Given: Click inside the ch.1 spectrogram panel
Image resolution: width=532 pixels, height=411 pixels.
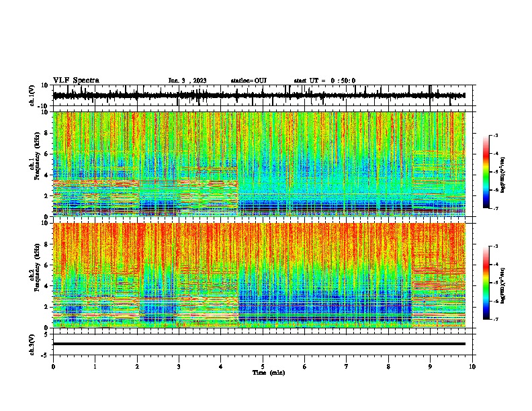Looking at the screenshot, I should 259,164.
